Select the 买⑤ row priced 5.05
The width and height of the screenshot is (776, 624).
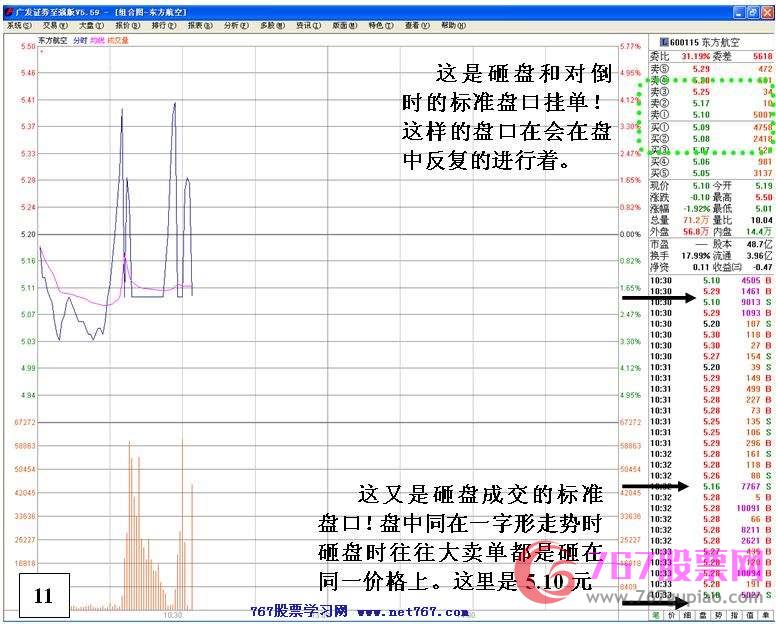711,173
